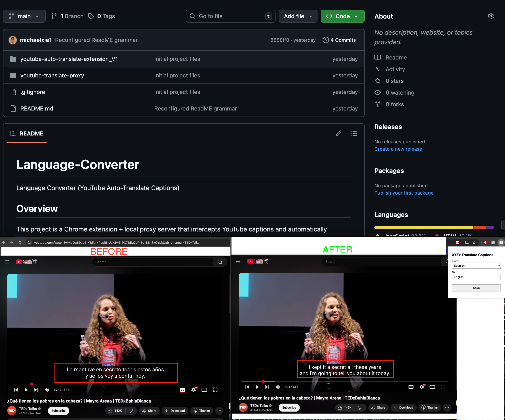Open the From language Spanish dropdown
This screenshot has width=505, height=420.
pyautogui.click(x=476, y=266)
